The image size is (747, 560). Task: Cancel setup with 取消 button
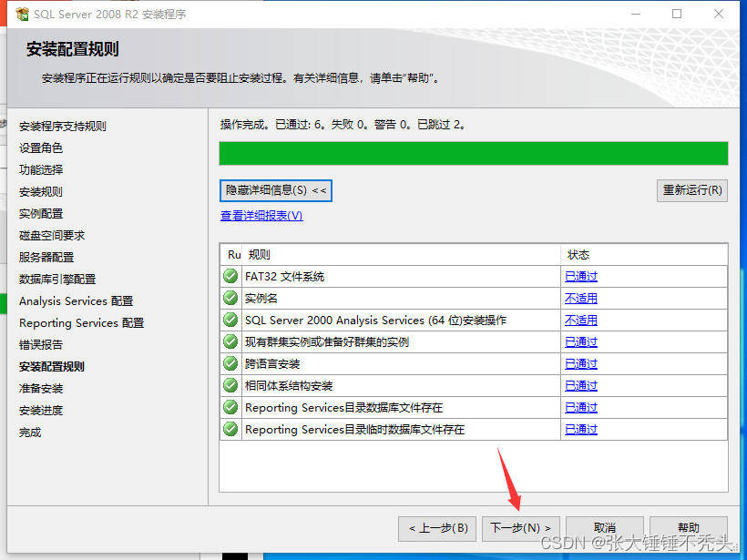pyautogui.click(x=605, y=528)
